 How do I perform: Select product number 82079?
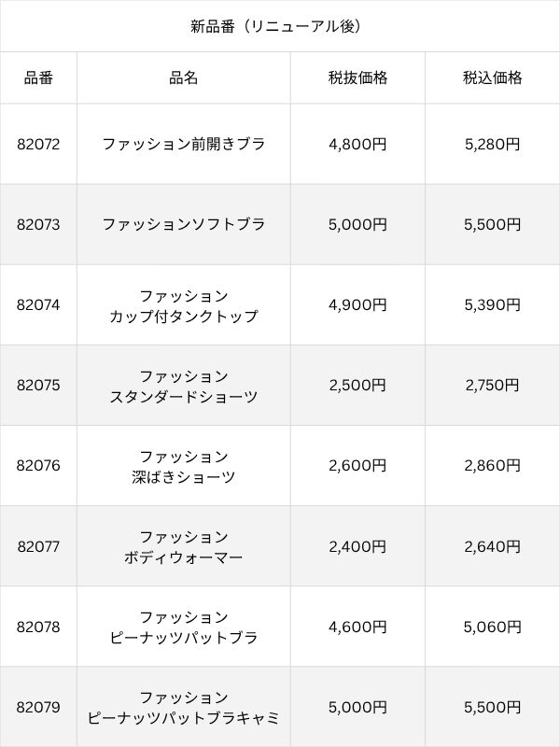pos(38,707)
